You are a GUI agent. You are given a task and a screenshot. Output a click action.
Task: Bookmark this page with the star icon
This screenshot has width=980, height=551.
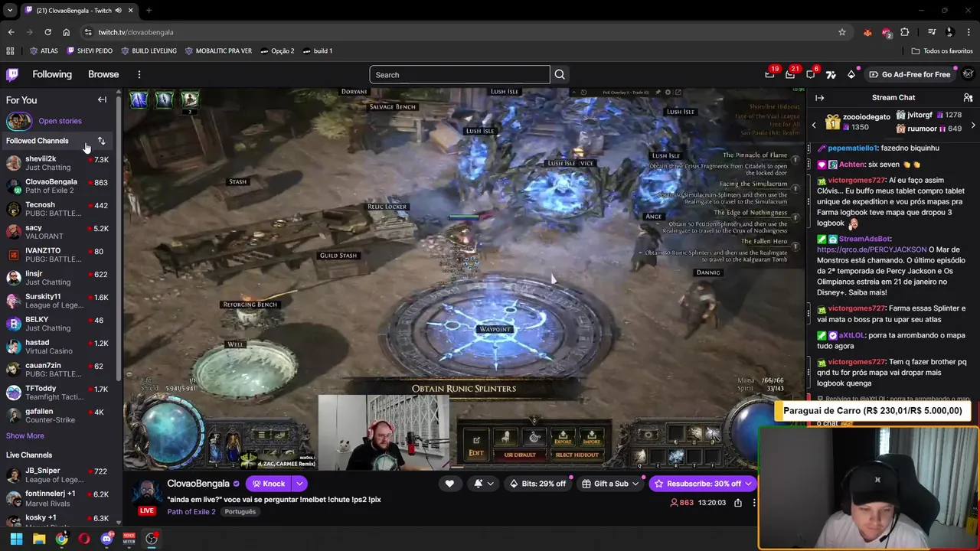pyautogui.click(x=842, y=32)
